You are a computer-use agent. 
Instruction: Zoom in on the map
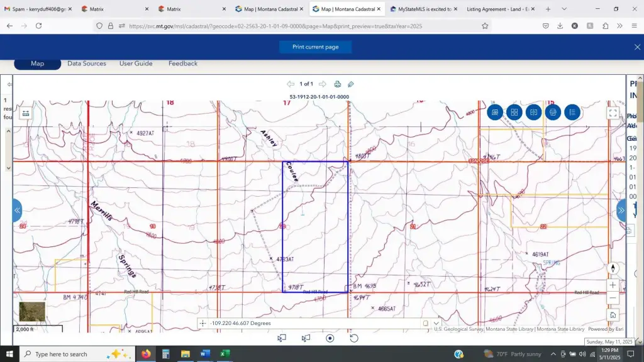[613, 285]
